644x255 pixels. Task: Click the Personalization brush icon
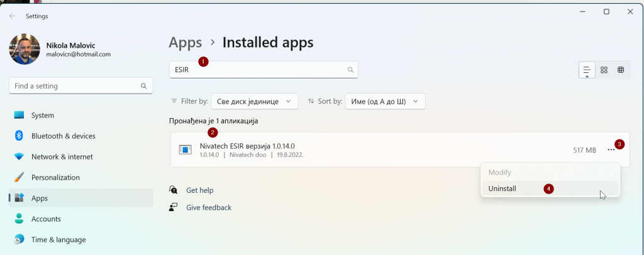click(x=19, y=178)
